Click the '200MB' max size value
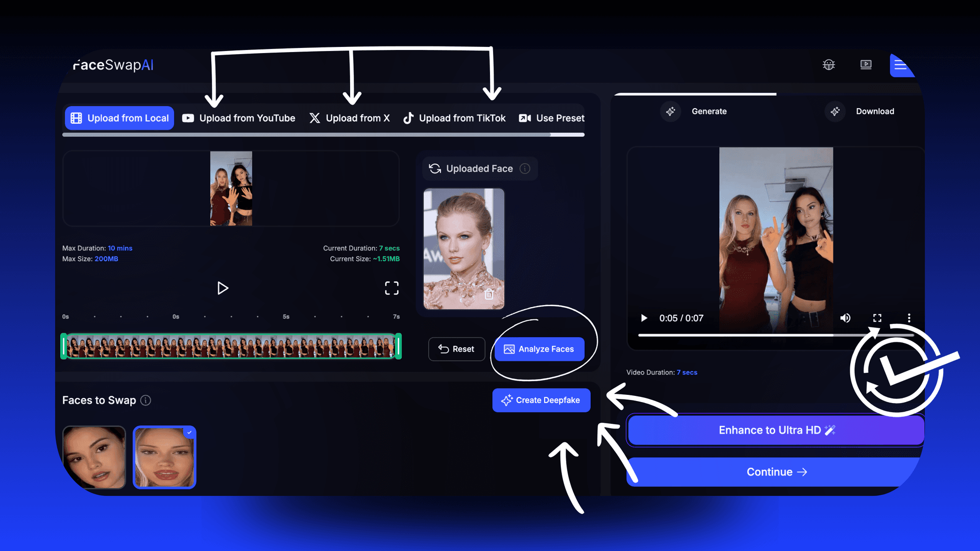This screenshot has width=980, height=551. point(106,259)
